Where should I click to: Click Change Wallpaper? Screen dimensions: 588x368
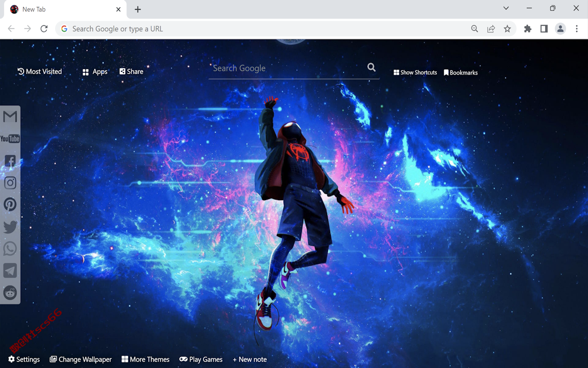coord(81,359)
